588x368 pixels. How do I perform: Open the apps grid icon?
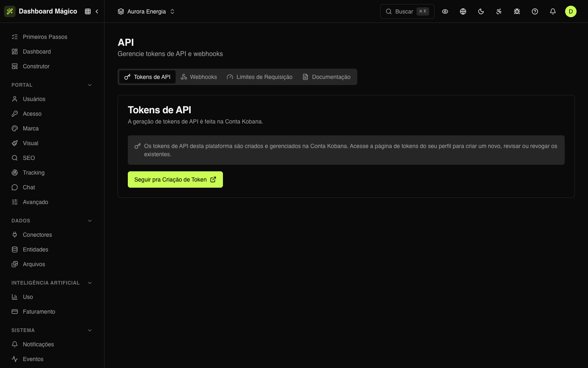pyautogui.click(x=88, y=11)
